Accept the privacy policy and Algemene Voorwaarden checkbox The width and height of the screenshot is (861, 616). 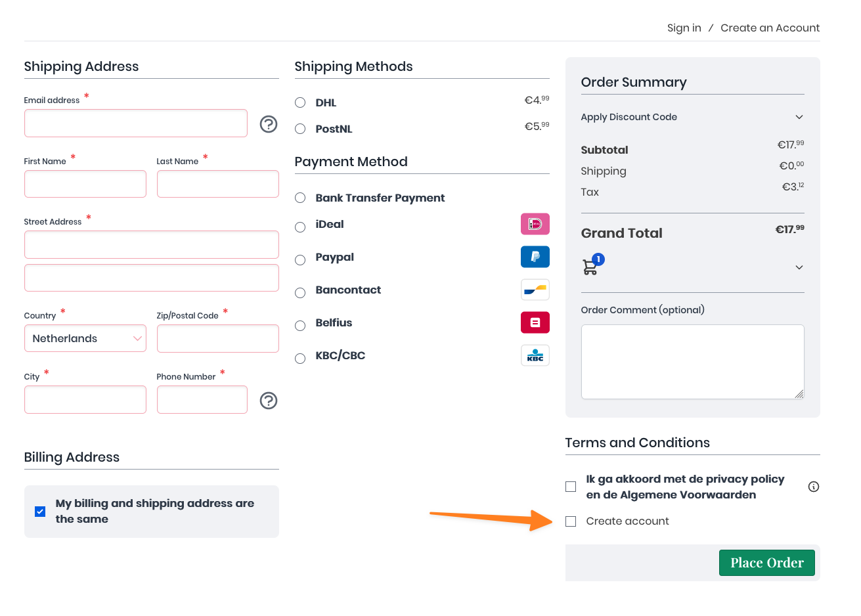point(571,487)
